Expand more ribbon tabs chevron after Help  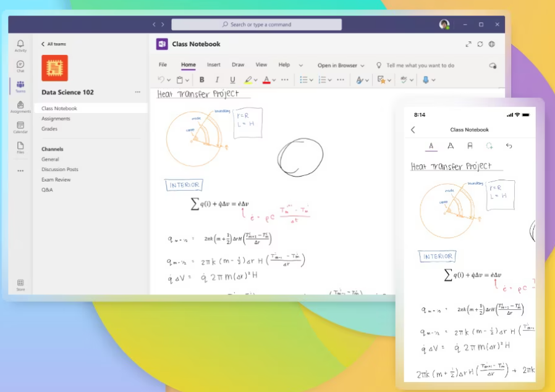coord(301,65)
